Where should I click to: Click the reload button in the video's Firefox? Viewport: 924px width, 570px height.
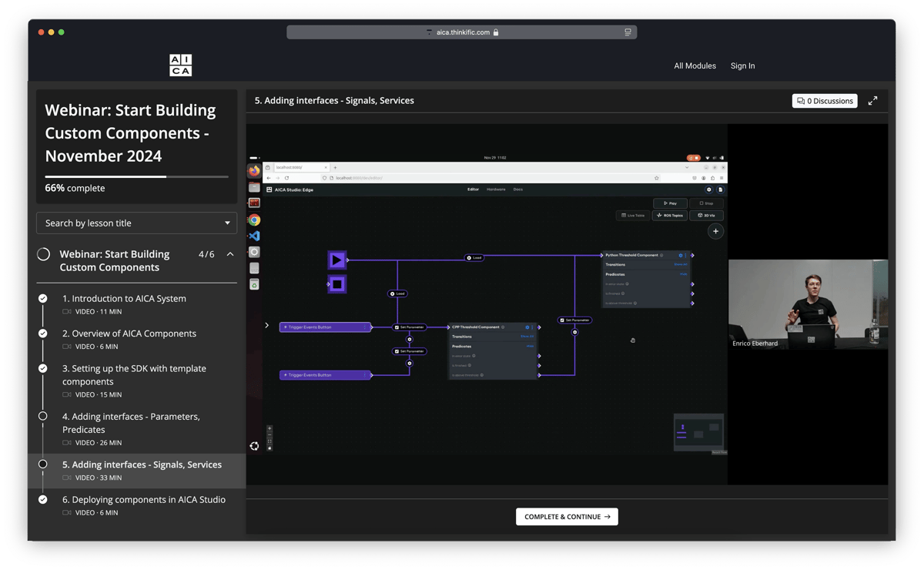(x=287, y=178)
